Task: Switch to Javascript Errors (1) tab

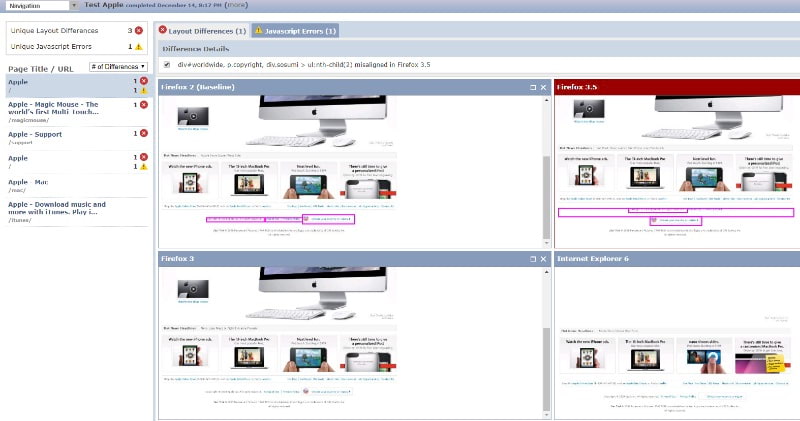Action: pyautogui.click(x=295, y=31)
